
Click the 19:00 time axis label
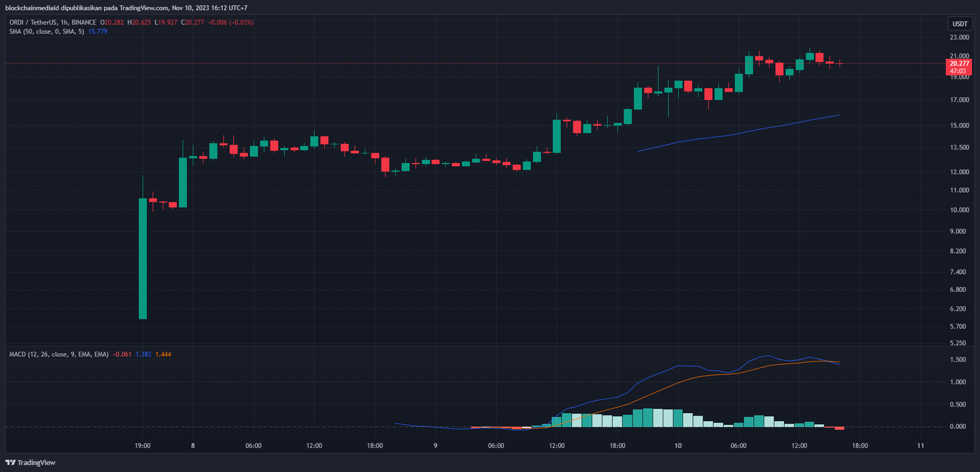pyautogui.click(x=142, y=446)
